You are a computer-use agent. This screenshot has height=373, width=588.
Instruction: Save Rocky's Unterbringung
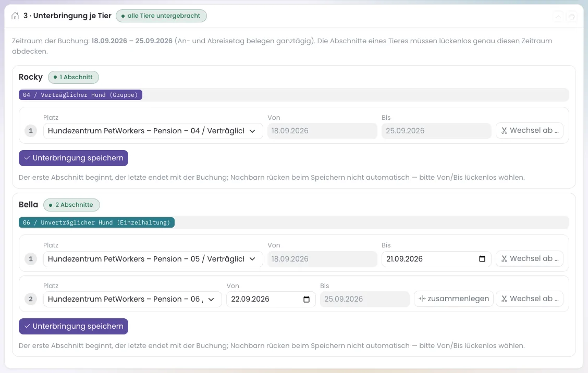coord(73,158)
